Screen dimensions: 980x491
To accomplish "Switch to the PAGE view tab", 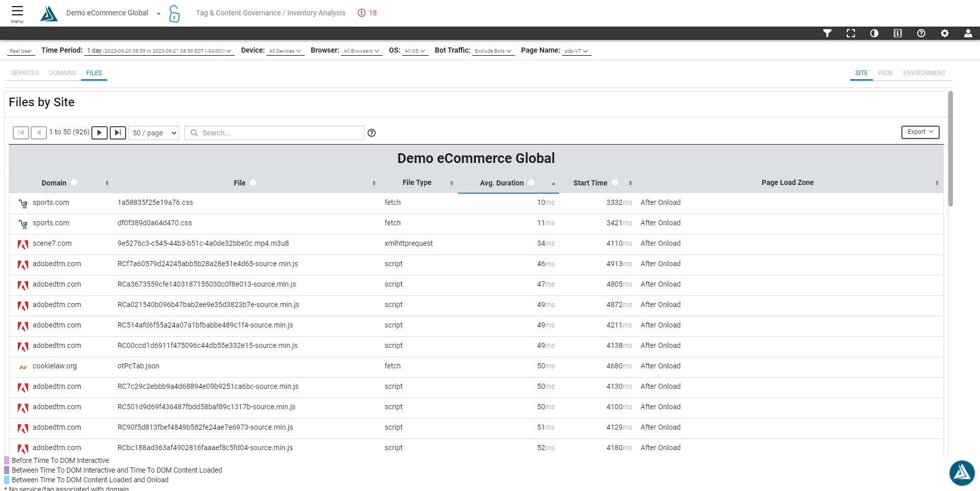I will point(886,73).
